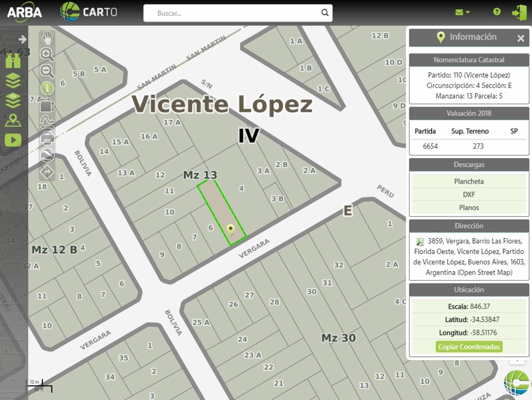Toggle the green info identify tool

(x=47, y=88)
